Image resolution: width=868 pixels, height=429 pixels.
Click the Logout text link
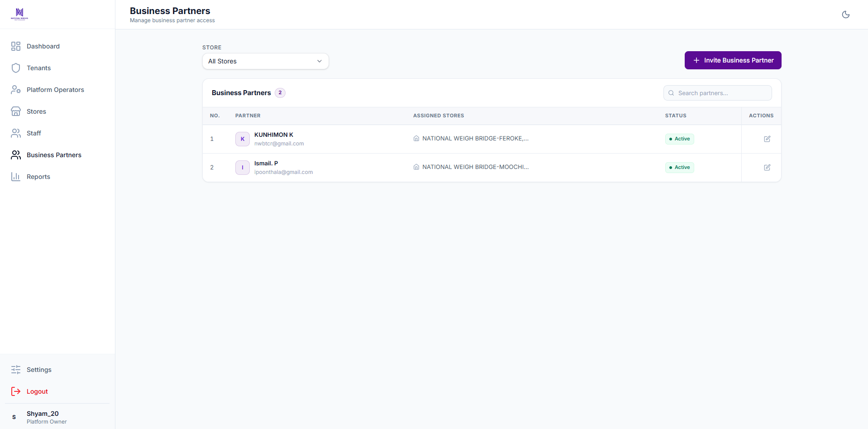37,391
